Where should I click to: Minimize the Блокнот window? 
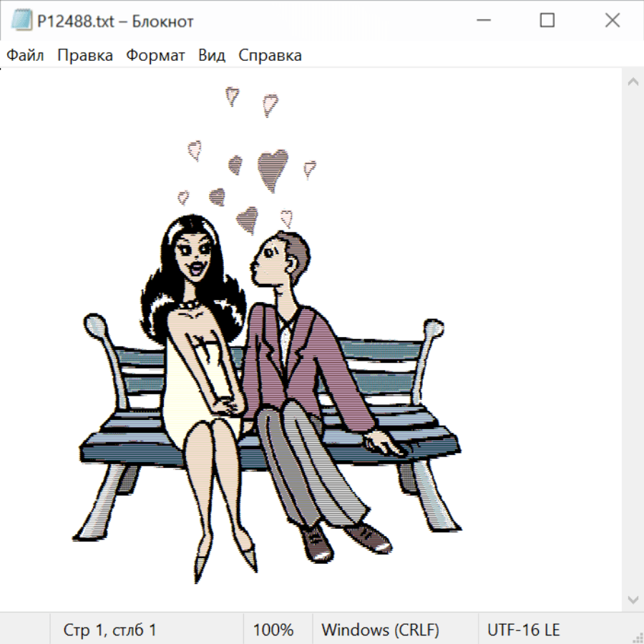point(482,21)
